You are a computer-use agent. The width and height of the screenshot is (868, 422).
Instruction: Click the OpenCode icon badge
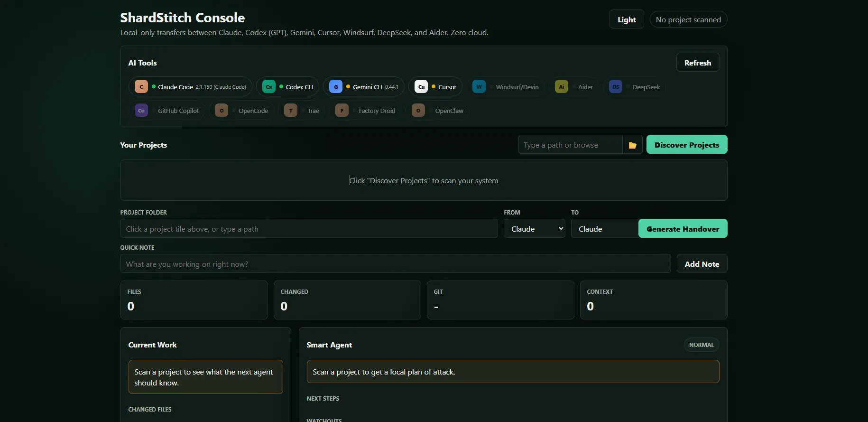point(222,111)
